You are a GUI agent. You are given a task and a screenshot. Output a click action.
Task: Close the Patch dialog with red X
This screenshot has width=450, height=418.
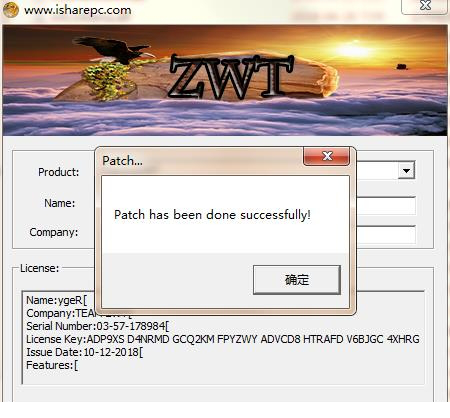327,156
